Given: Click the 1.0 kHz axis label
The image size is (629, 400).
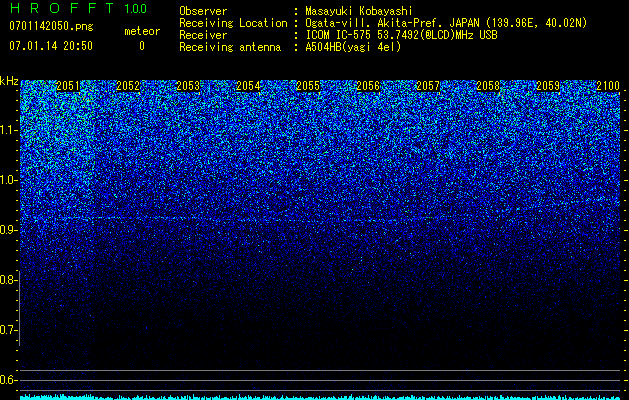Looking at the screenshot, I should coord(8,180).
